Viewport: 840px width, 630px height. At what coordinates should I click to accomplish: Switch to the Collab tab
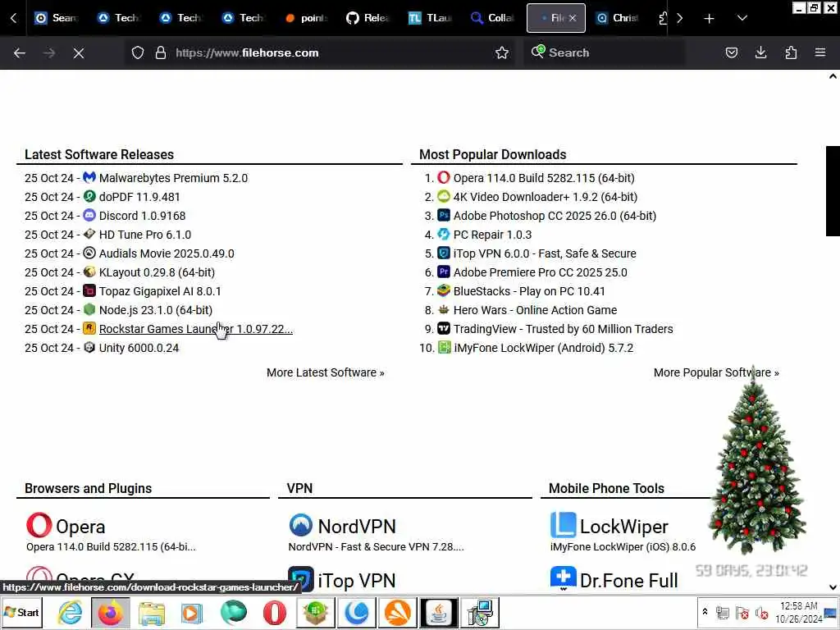(492, 18)
